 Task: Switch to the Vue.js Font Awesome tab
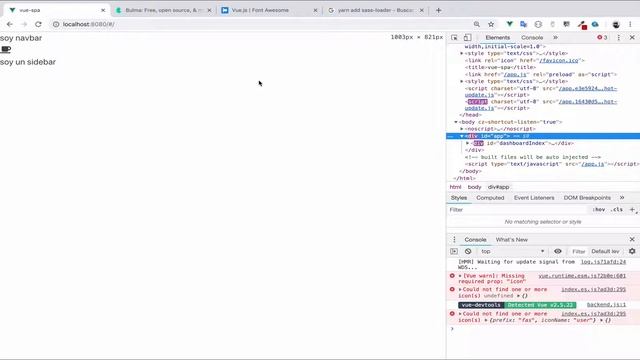(x=269, y=10)
